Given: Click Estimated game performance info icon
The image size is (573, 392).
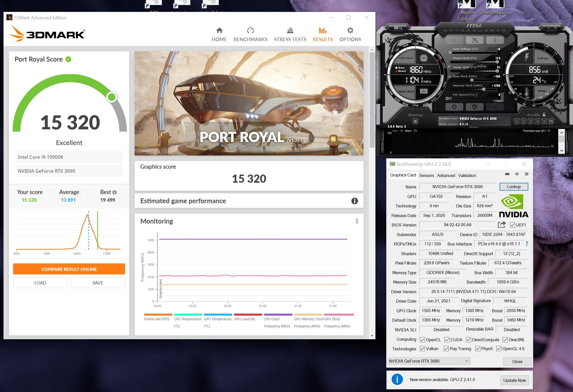Looking at the screenshot, I should [354, 201].
